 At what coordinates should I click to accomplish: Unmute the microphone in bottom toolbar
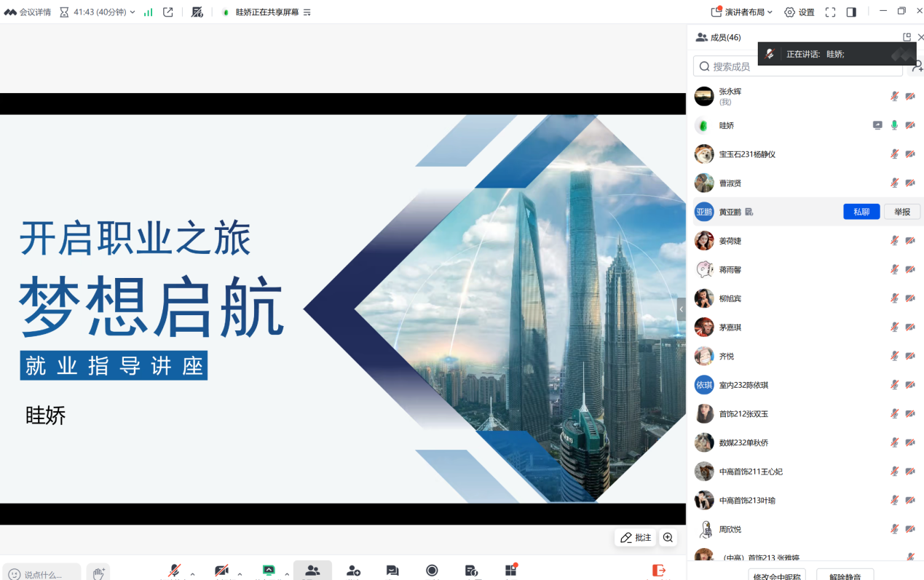tap(174, 571)
